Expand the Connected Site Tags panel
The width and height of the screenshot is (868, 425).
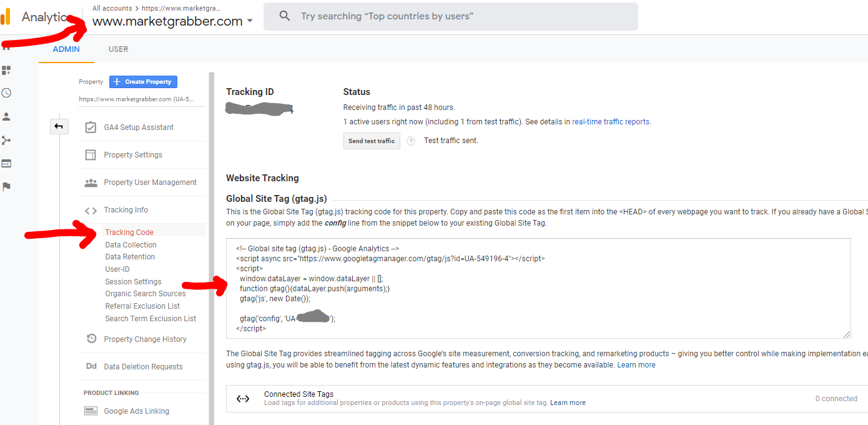tap(546, 399)
